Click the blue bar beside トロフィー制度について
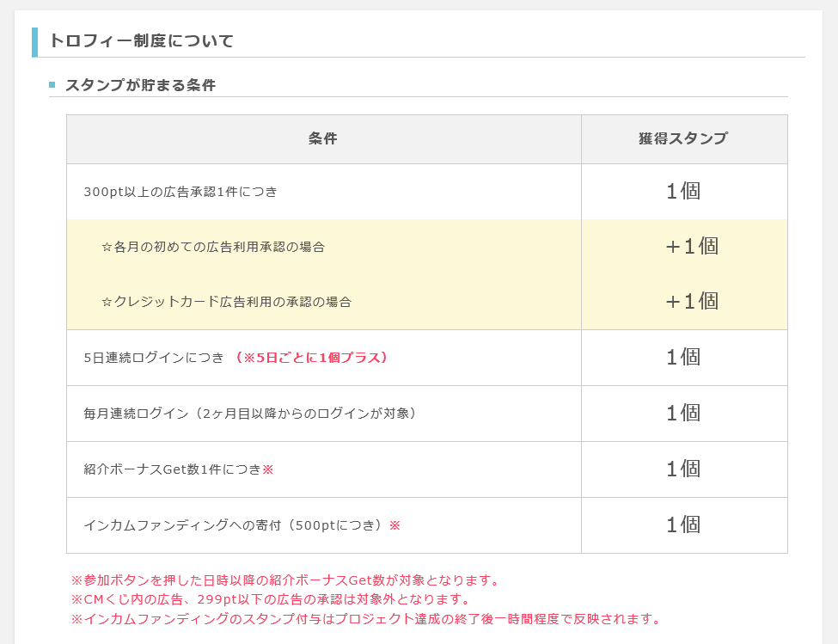The height and width of the screenshot is (644, 838). (x=34, y=42)
